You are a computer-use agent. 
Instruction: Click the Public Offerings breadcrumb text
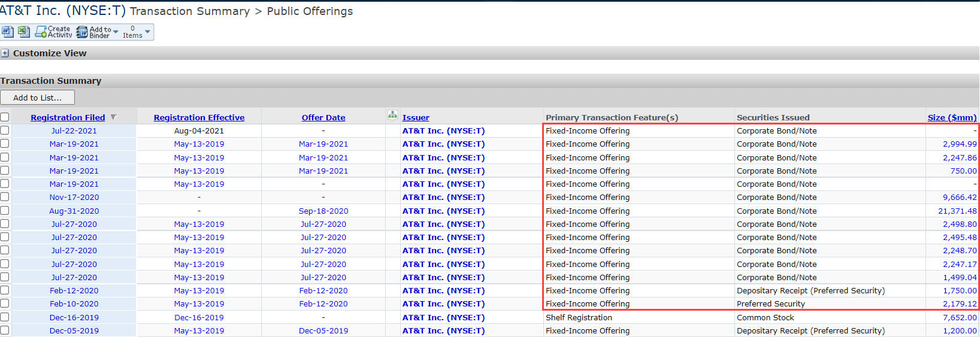point(310,11)
